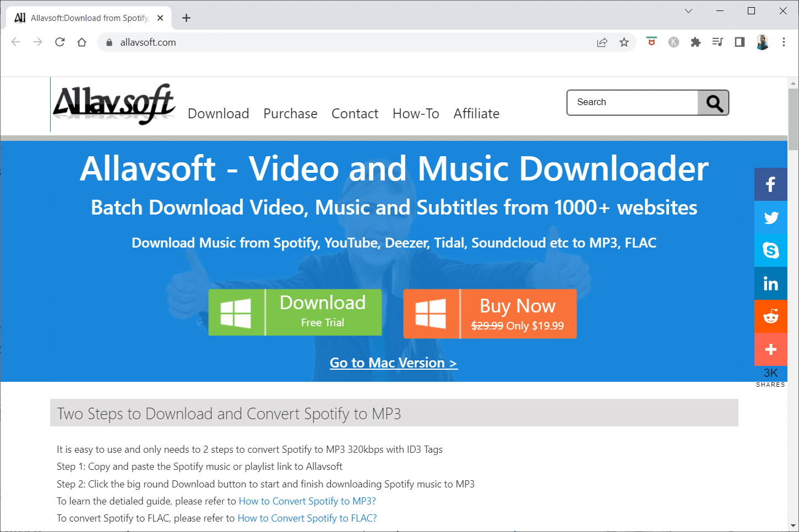This screenshot has height=532, width=799.
Task: Open the Purchase menu item
Action: (290, 113)
